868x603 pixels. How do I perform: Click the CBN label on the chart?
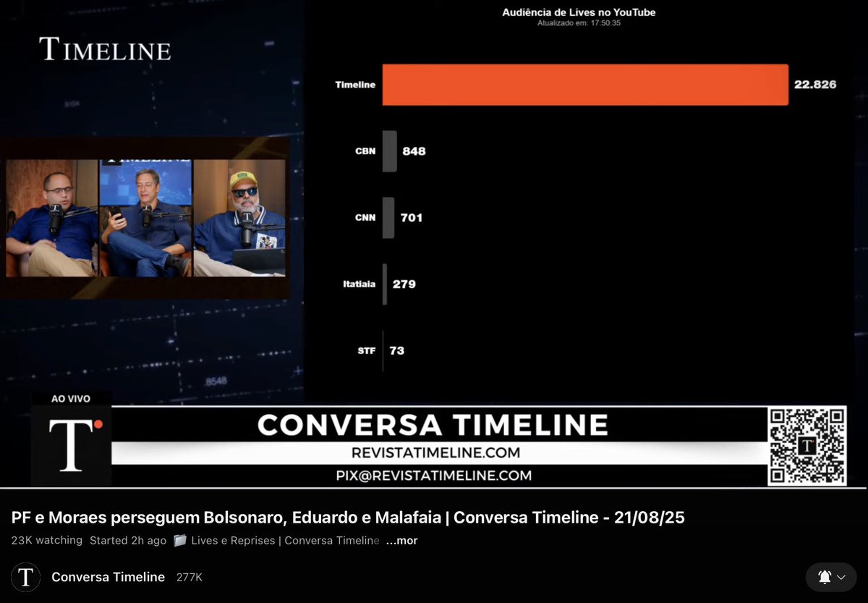pyautogui.click(x=365, y=151)
